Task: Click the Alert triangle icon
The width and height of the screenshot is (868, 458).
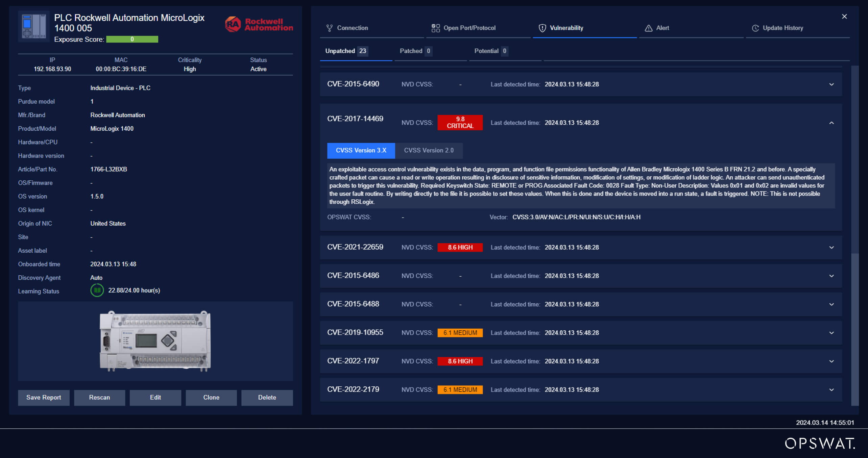Action: point(648,28)
